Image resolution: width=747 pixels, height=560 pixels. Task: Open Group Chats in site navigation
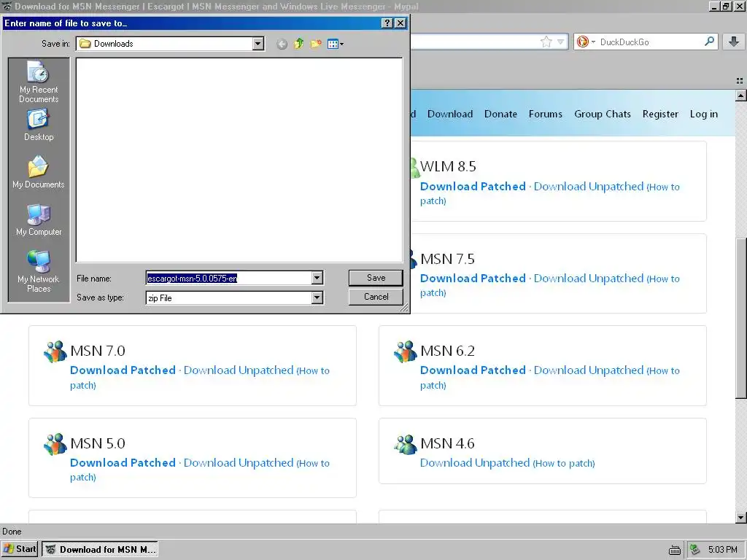(602, 114)
